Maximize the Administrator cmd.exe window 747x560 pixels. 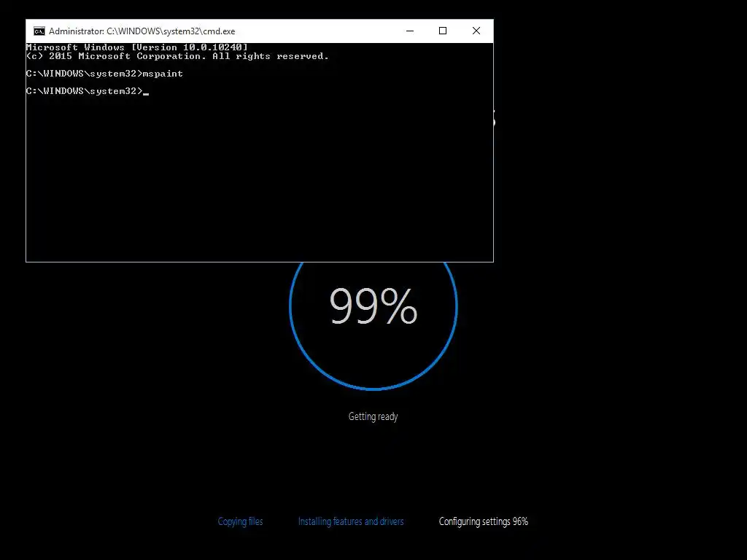tap(443, 31)
